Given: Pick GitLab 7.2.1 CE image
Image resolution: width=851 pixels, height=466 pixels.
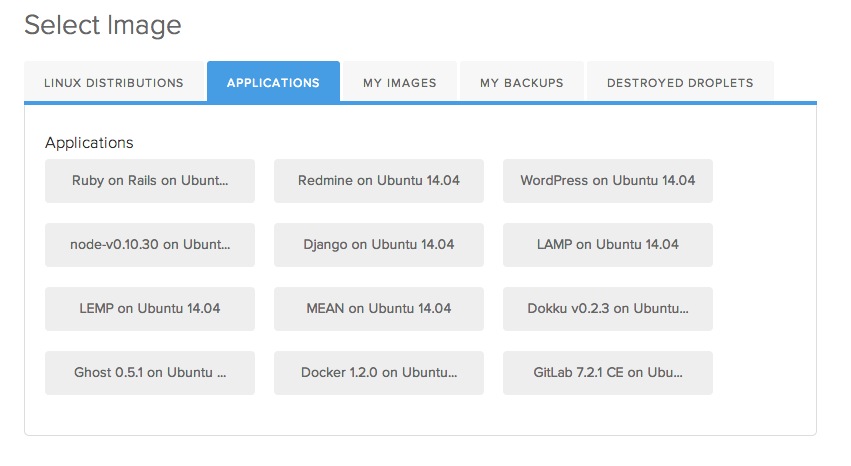Looking at the screenshot, I should pos(608,373).
